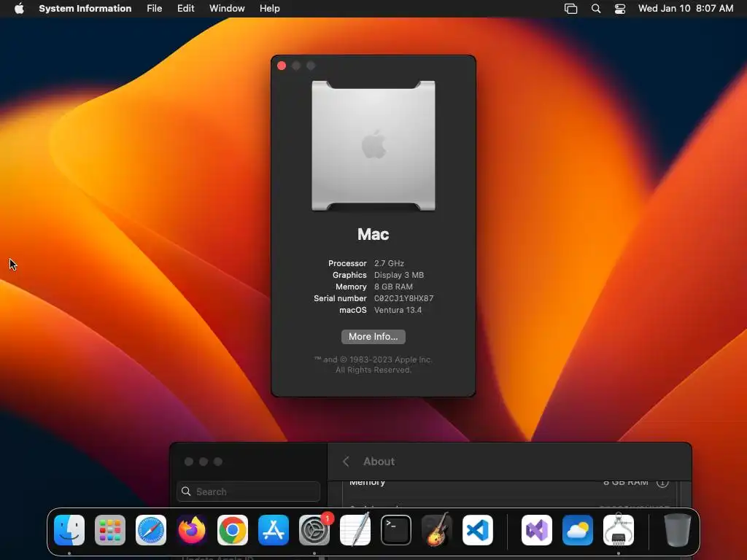The image size is (747, 560).
Task: Open the Window menu
Action: [x=227, y=9]
